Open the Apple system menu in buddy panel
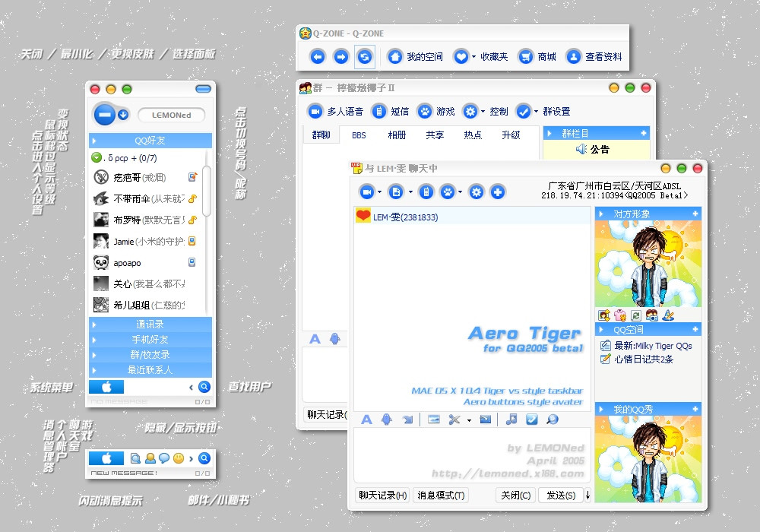This screenshot has height=532, width=760. (x=106, y=387)
